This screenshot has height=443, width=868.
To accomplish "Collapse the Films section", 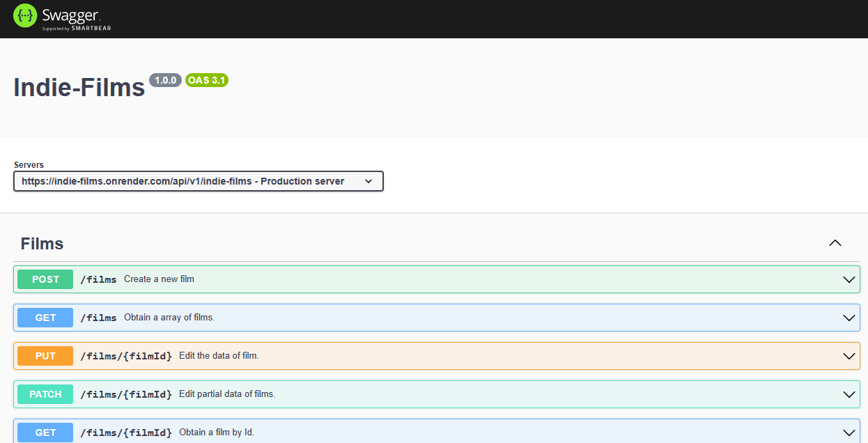I will (835, 243).
